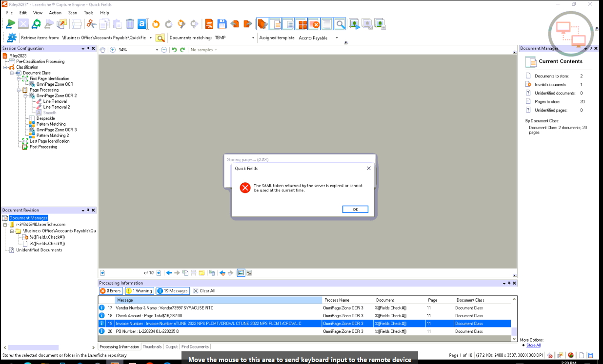The image size is (603, 364).
Task: Click the folder browse icon beside retrieve path
Action: (160, 38)
